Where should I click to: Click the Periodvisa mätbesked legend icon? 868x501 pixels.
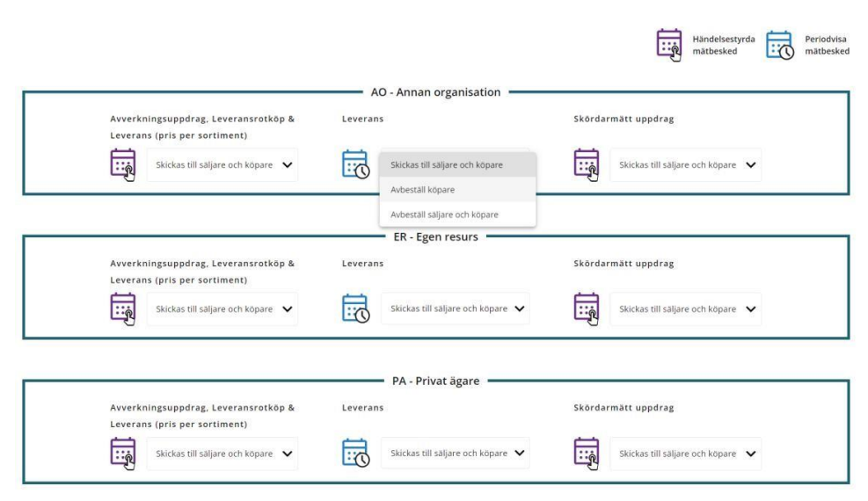[779, 46]
